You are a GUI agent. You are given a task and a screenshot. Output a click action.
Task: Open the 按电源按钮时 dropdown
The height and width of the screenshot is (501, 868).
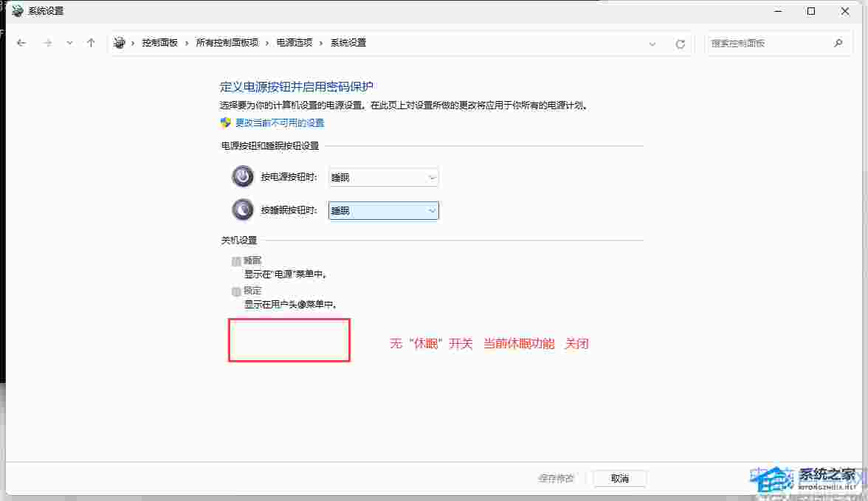(x=383, y=178)
